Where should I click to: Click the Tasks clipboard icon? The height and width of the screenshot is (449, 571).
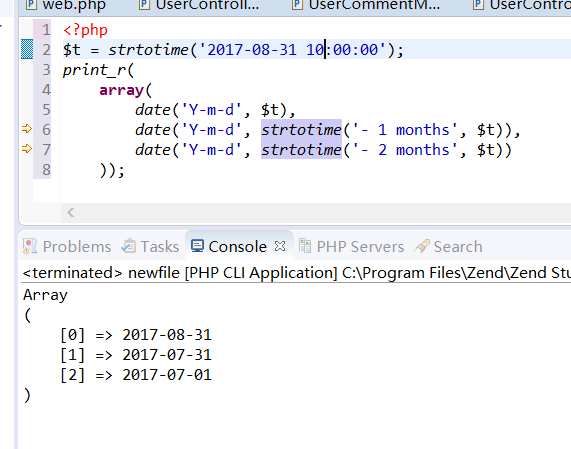[129, 246]
